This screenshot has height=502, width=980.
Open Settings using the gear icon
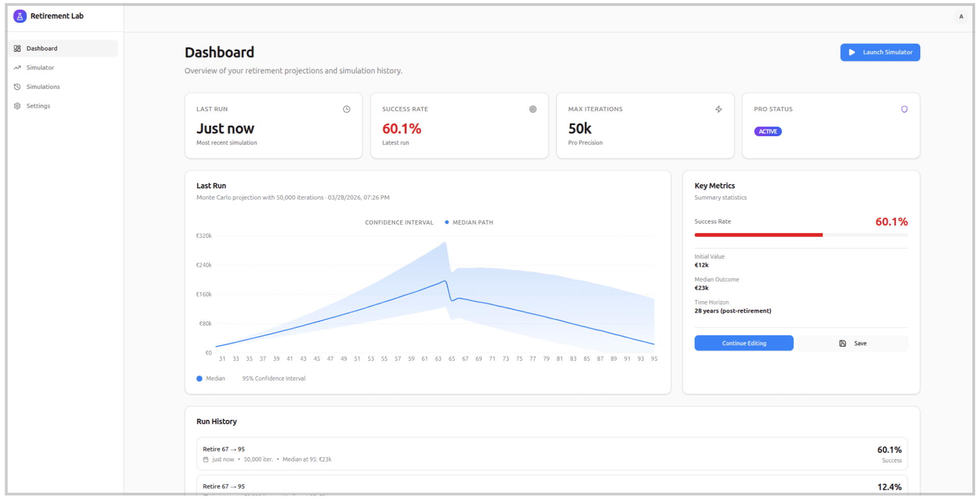click(18, 106)
